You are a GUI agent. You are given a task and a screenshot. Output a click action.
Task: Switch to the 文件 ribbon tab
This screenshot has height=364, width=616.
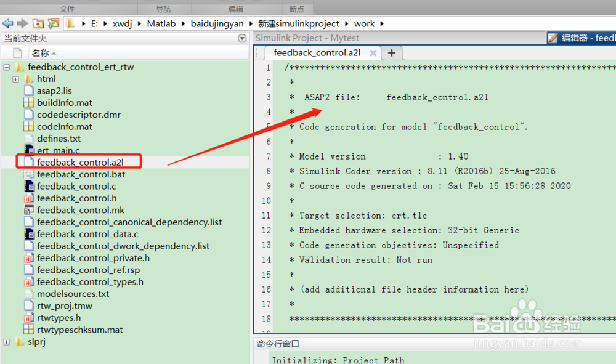coord(67,9)
